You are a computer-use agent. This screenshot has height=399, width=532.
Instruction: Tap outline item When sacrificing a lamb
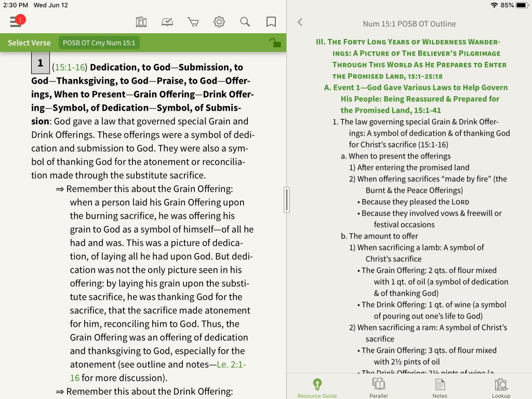coord(417,253)
